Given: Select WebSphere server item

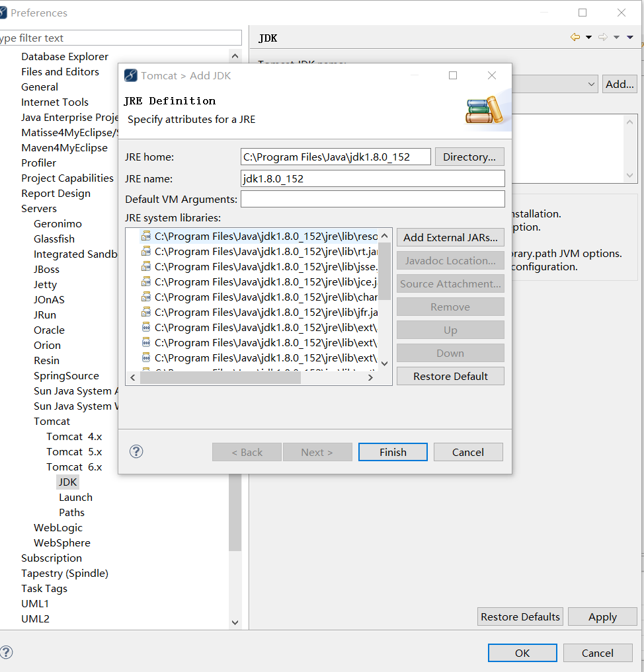Looking at the screenshot, I should point(61,543).
